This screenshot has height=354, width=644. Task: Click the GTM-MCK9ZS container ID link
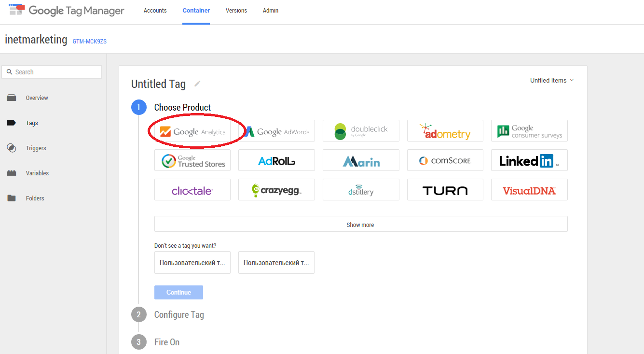(90, 42)
